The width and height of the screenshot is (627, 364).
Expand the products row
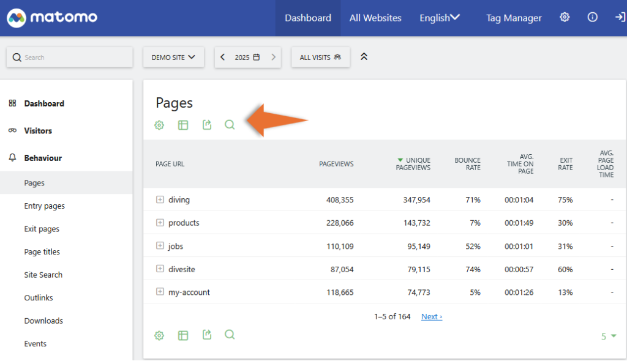pos(160,223)
